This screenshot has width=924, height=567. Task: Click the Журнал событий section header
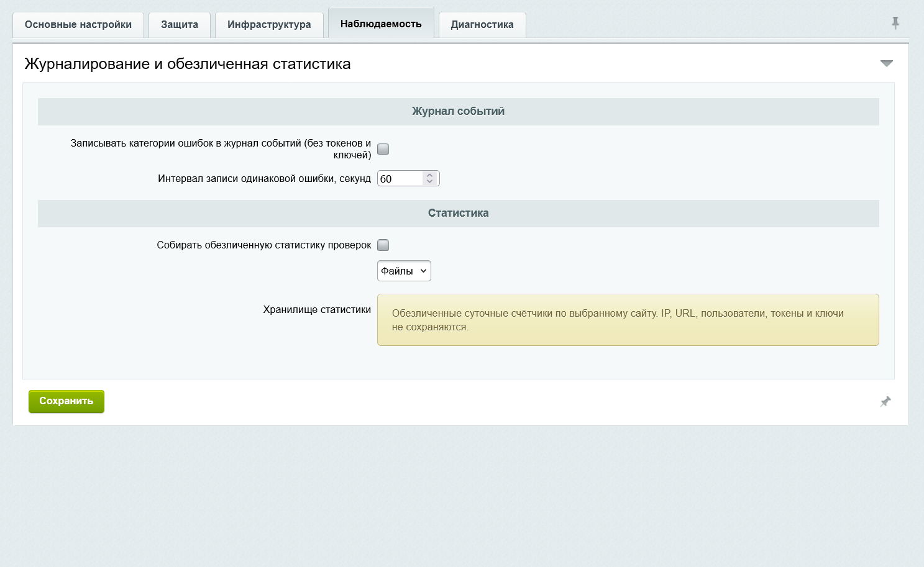pos(459,112)
